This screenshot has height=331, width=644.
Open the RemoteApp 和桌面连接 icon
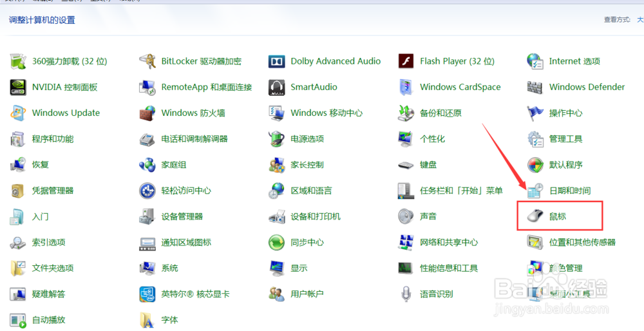(147, 88)
